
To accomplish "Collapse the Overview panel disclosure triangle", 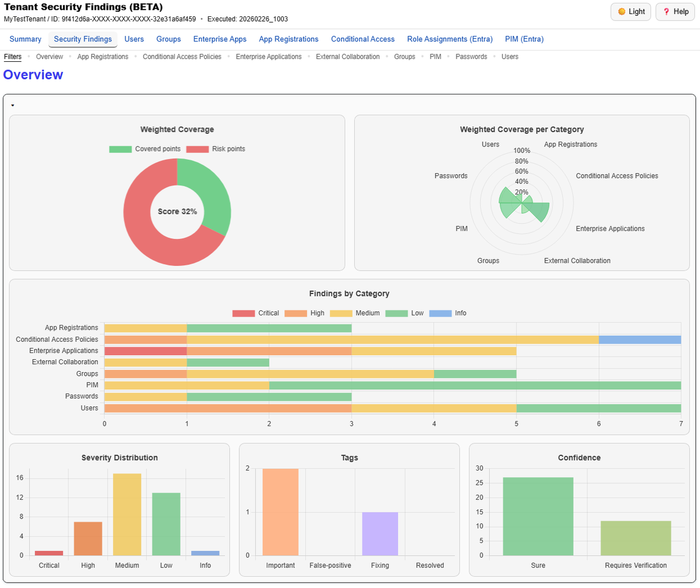I will tap(12, 104).
